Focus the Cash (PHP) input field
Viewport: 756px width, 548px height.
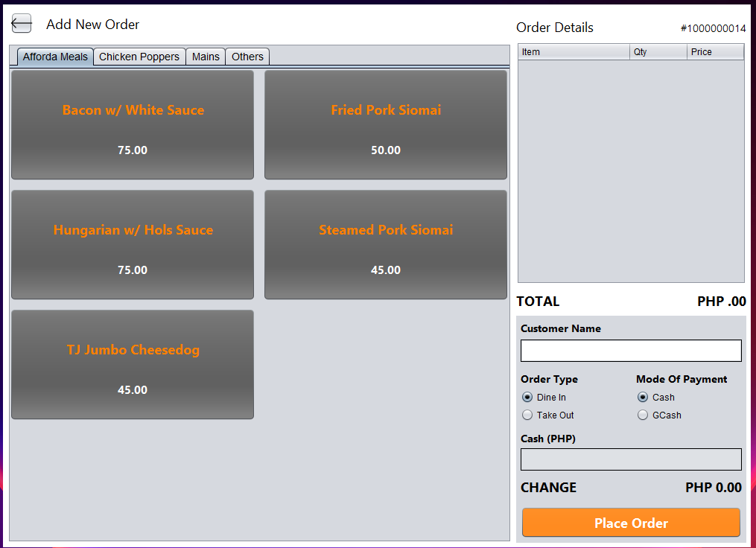631,459
